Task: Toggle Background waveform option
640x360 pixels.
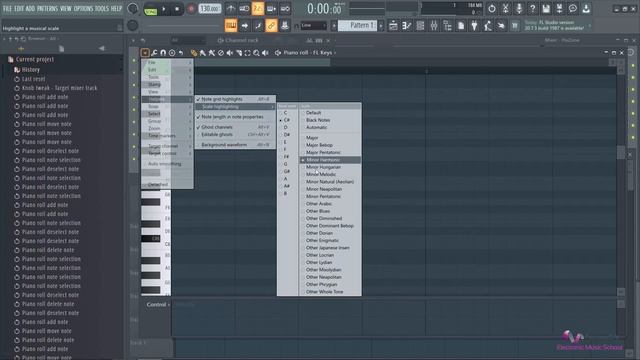Action: [235, 145]
